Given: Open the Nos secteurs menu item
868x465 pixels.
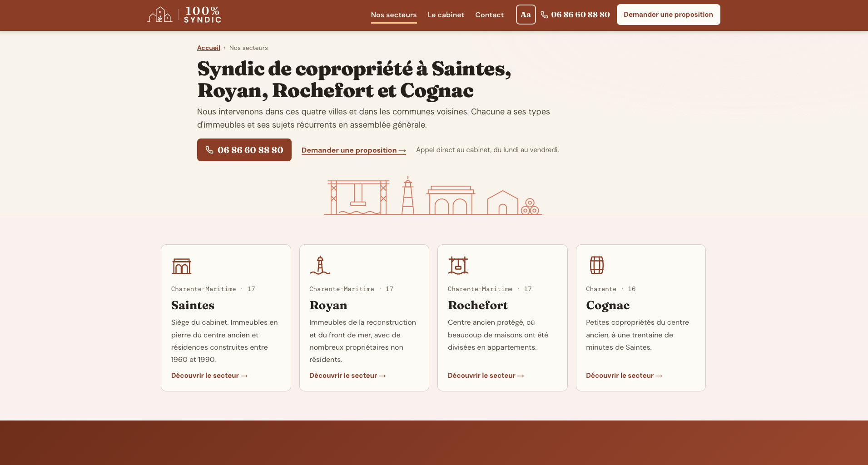Looking at the screenshot, I should click(x=394, y=15).
